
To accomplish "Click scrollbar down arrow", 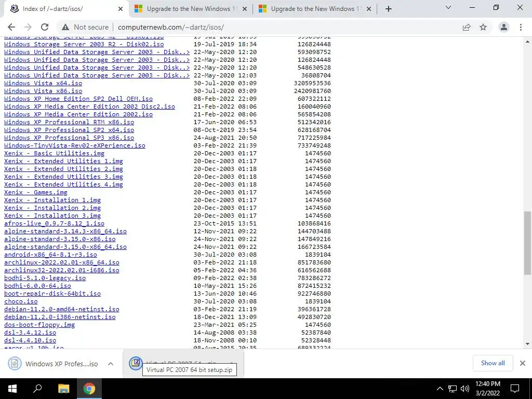I will pyautogui.click(x=527, y=344).
